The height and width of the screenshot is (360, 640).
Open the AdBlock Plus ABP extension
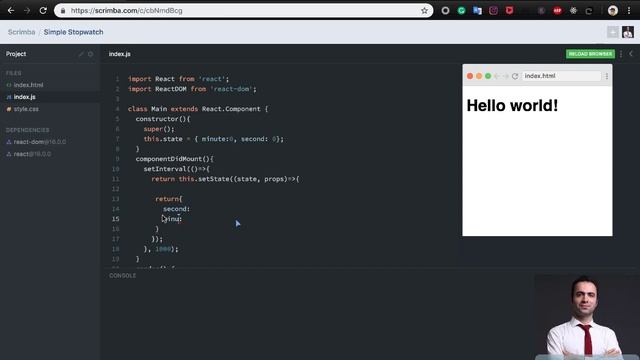point(557,11)
